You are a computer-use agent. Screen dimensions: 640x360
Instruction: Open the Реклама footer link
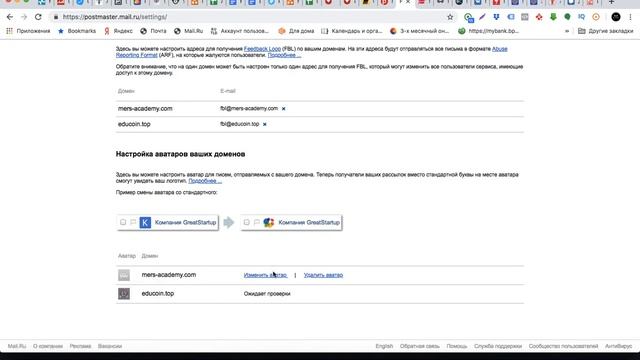coord(80,346)
